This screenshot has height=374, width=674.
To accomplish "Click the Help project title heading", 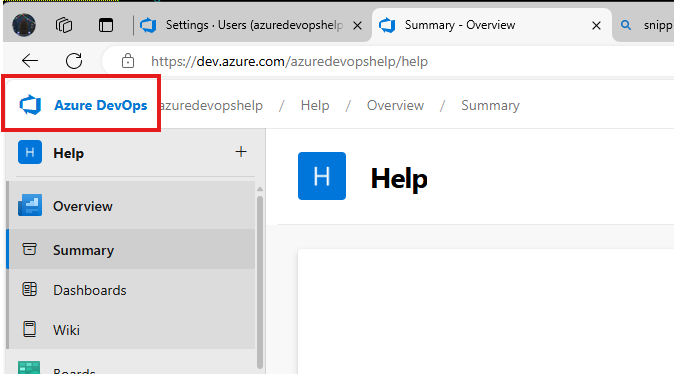I will 399,178.
